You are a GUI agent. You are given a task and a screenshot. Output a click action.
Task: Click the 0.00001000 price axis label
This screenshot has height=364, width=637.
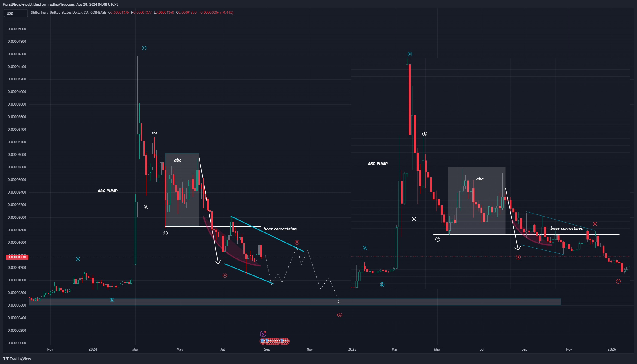[x=17, y=280]
